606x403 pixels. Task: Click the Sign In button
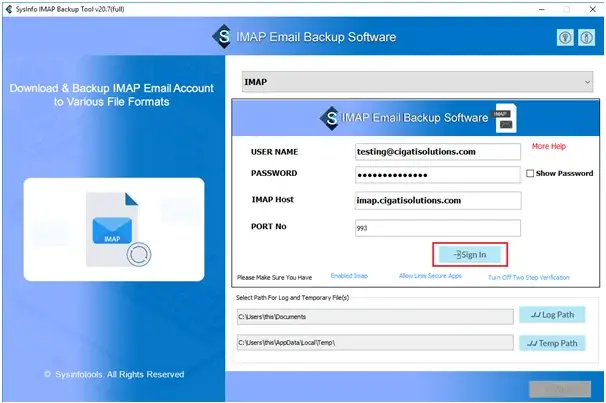[x=470, y=255]
